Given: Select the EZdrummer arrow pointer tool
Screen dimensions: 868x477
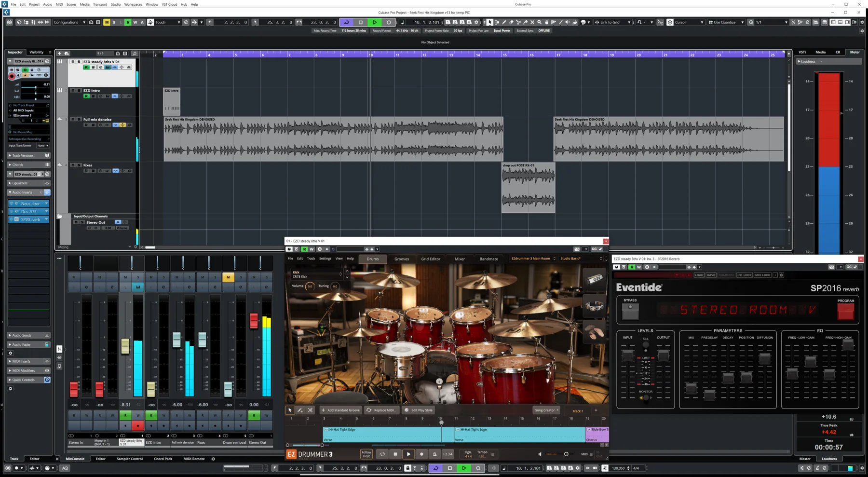Looking at the screenshot, I should coord(290,410).
